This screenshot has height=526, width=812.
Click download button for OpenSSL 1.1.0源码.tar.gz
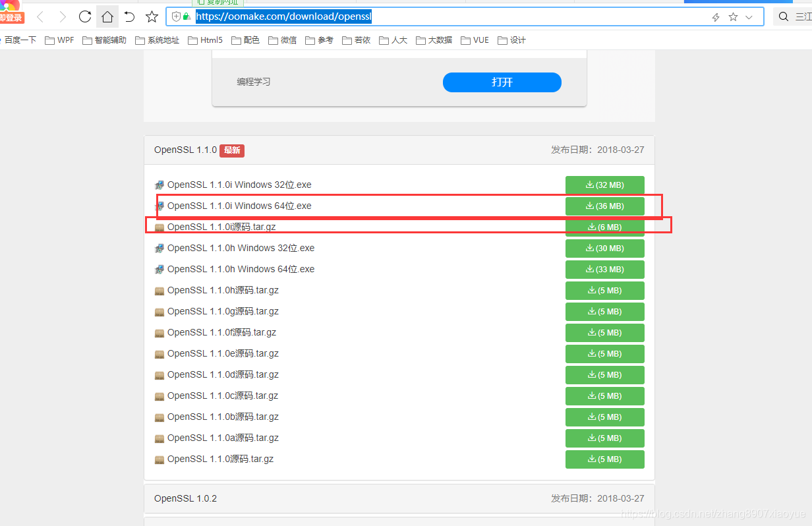[x=605, y=459]
